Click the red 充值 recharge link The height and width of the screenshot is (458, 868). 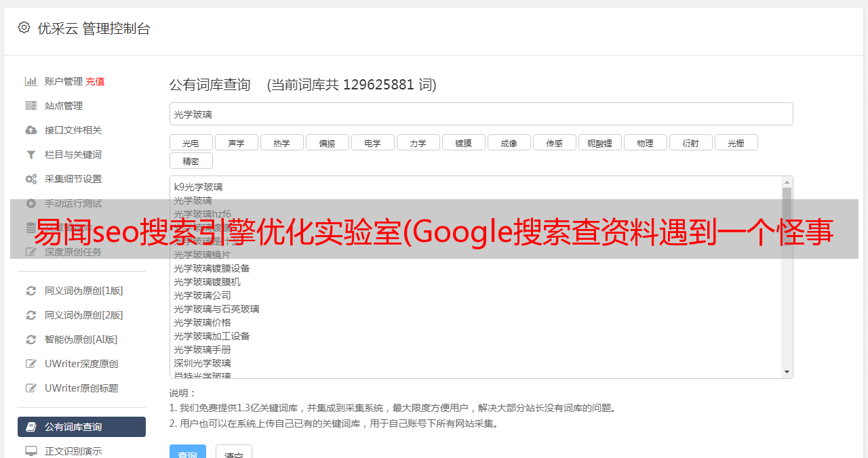click(95, 81)
